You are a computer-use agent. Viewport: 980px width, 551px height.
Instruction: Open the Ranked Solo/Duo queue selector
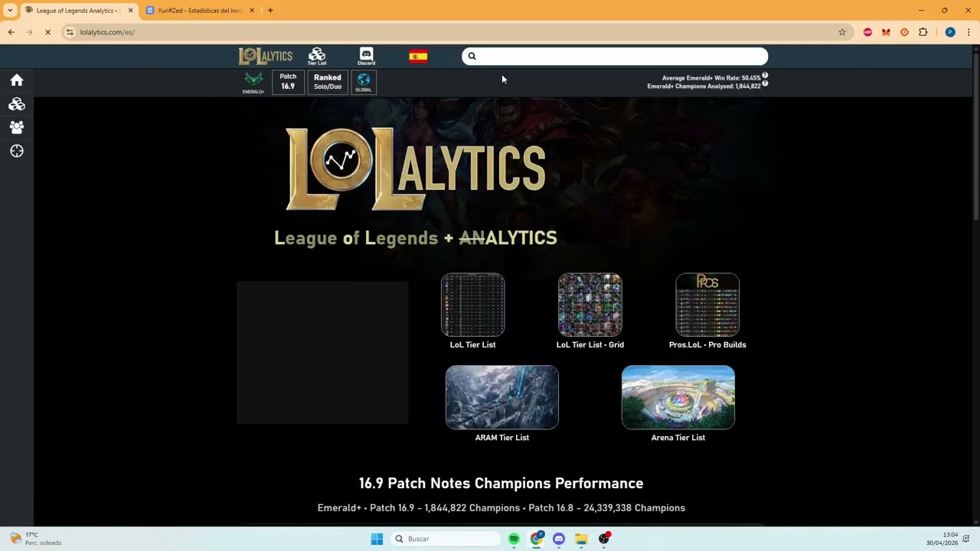click(x=328, y=82)
